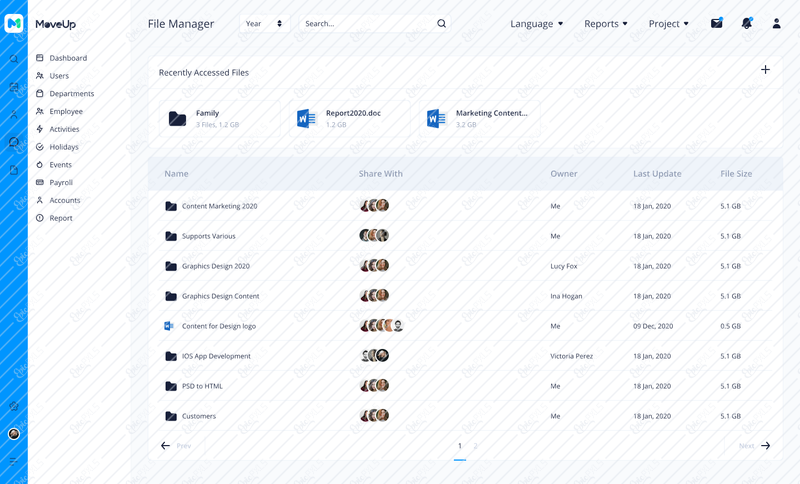Sort by the Name column header

coord(177,174)
